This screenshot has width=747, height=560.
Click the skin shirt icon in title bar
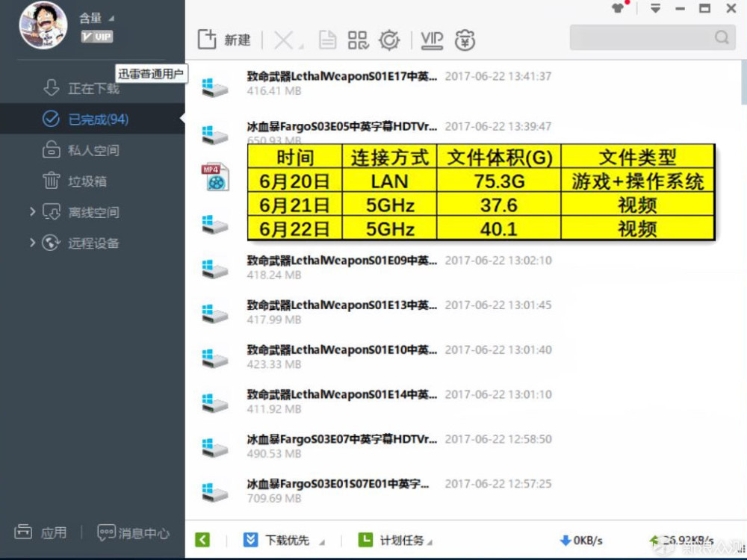point(619,8)
